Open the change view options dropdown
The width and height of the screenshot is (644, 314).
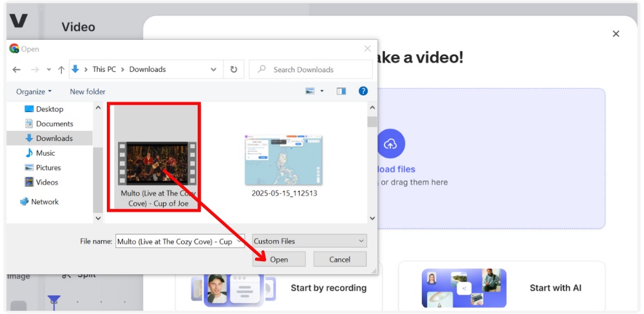pyautogui.click(x=322, y=91)
